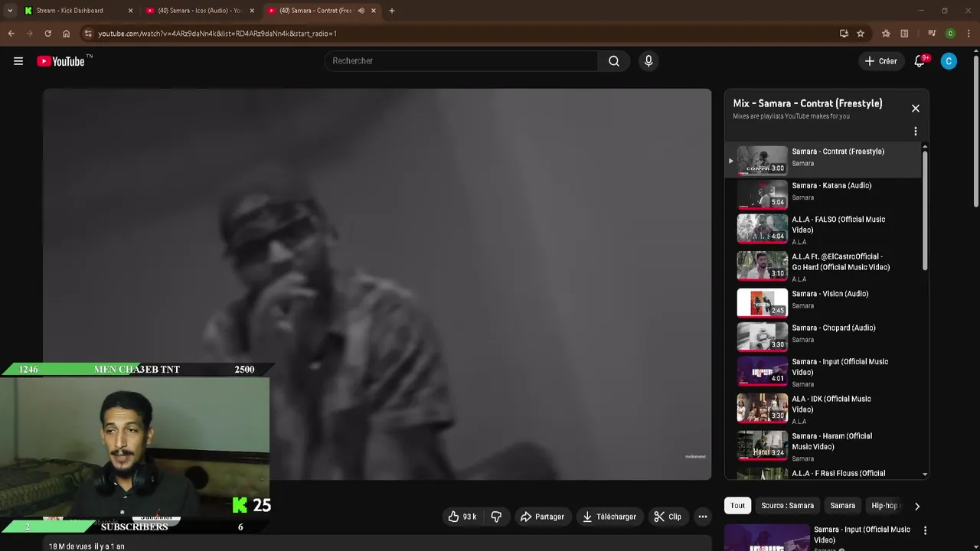The image size is (980, 551).
Task: Show more filter chips with right arrow
Action: pos(917,506)
